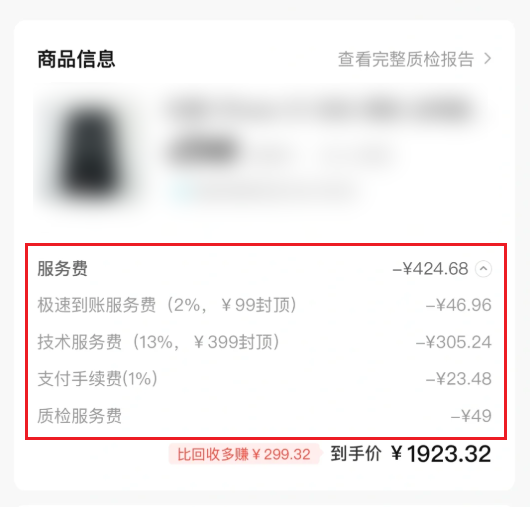
Task: Click the -¥46.96 amount
Action: tap(458, 305)
